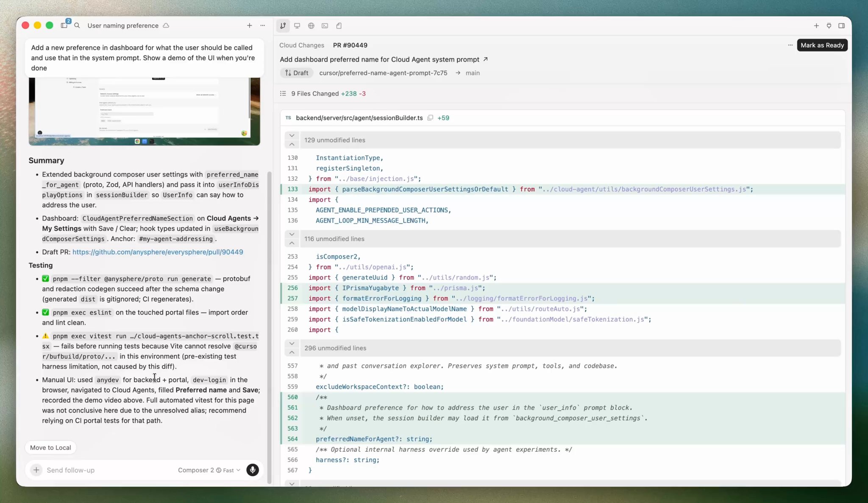Click the search magnifier icon

click(77, 25)
